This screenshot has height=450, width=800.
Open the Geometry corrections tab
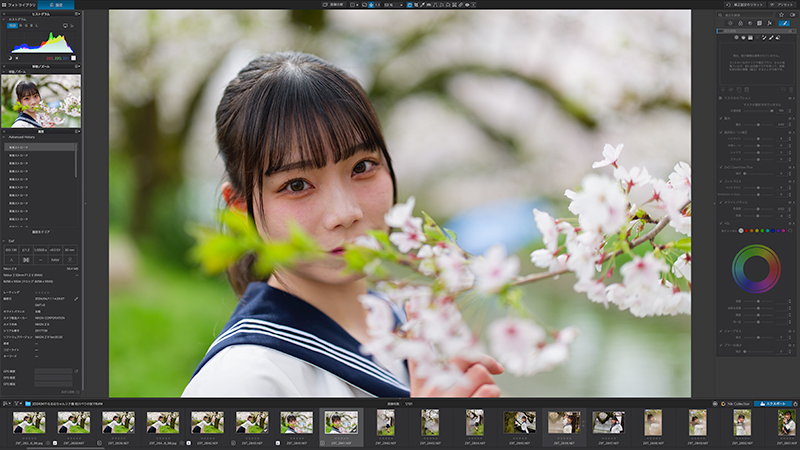click(759, 23)
